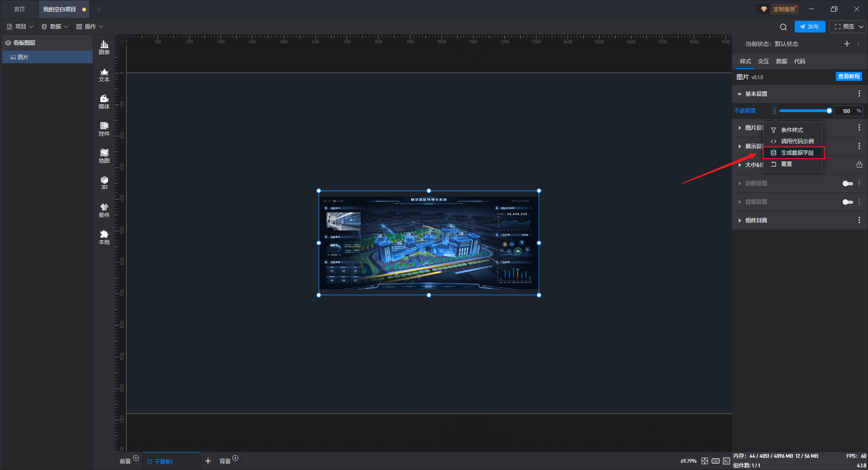The width and height of the screenshot is (868, 470).
Task: Toggle the 边框设置 border switch
Action: click(x=847, y=183)
